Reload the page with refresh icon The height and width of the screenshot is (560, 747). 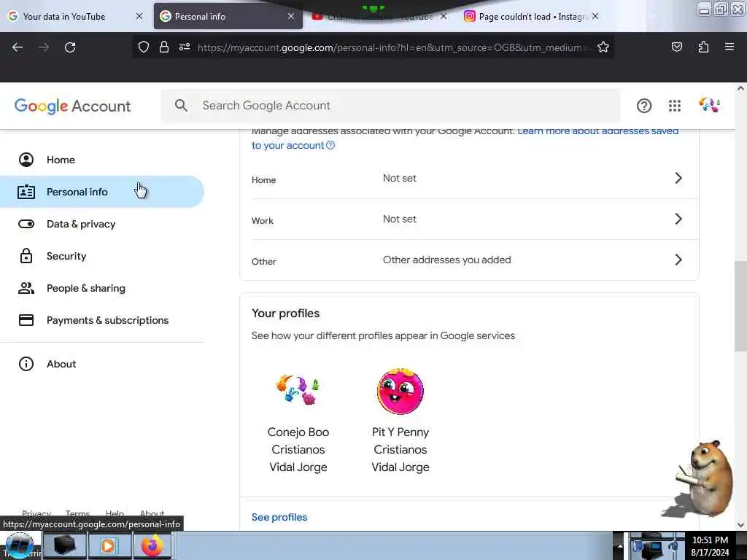[x=70, y=47]
